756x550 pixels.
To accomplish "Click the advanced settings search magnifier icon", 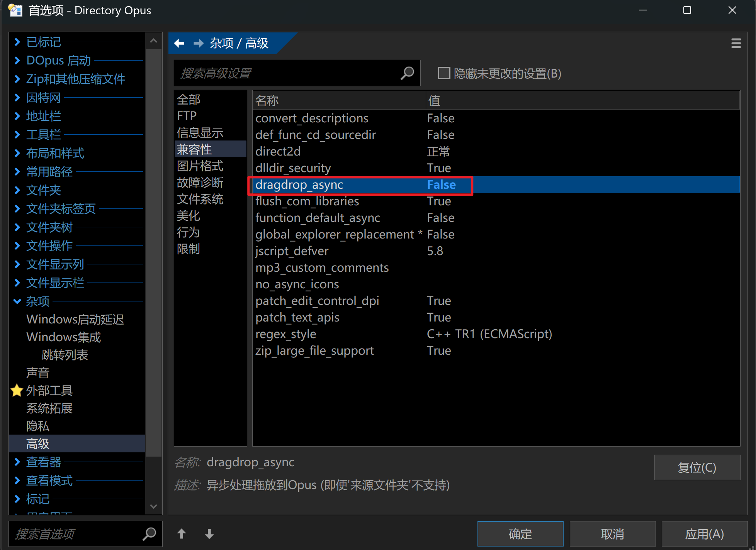I will click(407, 73).
